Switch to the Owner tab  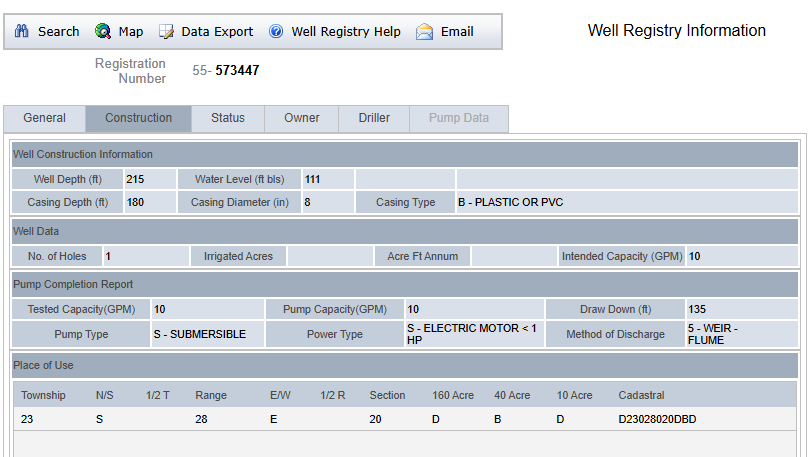coord(302,118)
